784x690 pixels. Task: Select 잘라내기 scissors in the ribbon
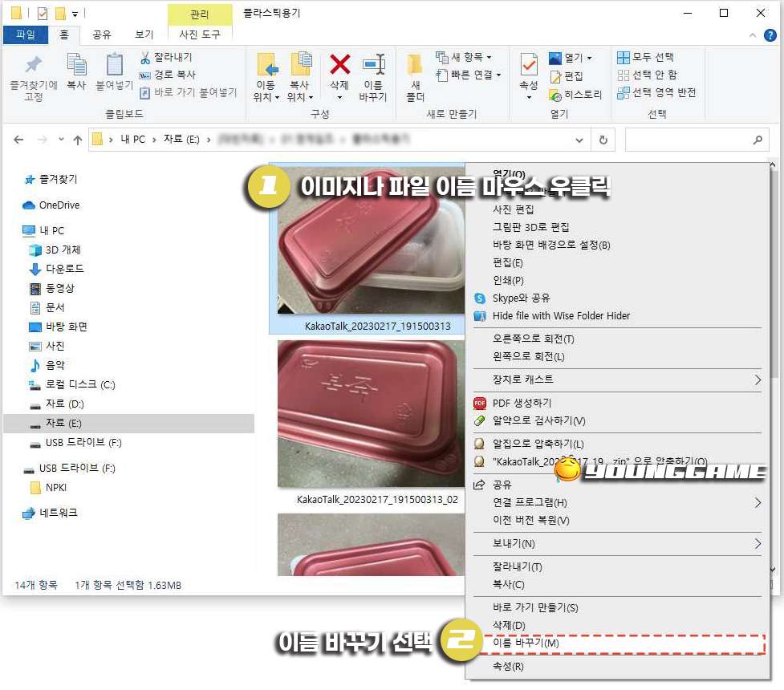point(166,58)
